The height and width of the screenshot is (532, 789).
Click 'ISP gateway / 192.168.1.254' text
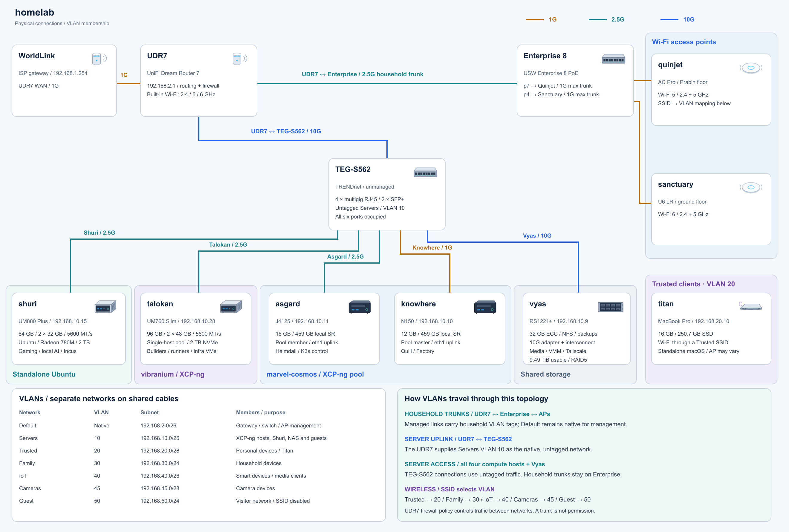point(53,73)
